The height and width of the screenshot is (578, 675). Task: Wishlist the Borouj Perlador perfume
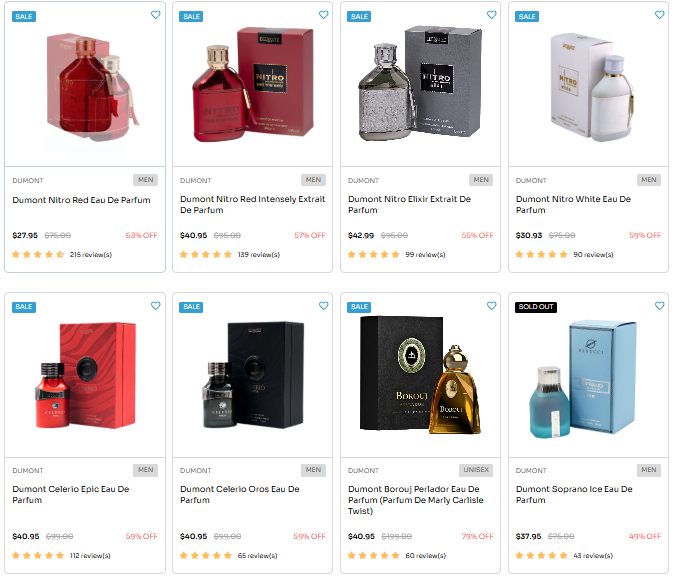(x=491, y=306)
